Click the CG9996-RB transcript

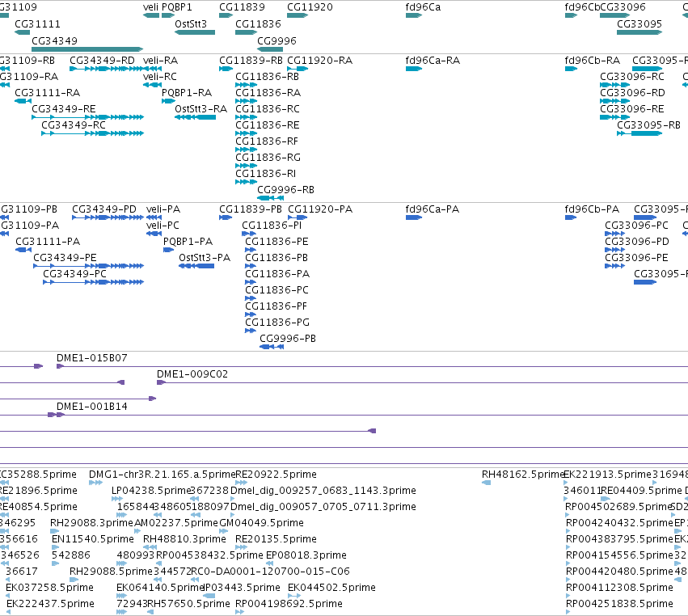(x=285, y=190)
